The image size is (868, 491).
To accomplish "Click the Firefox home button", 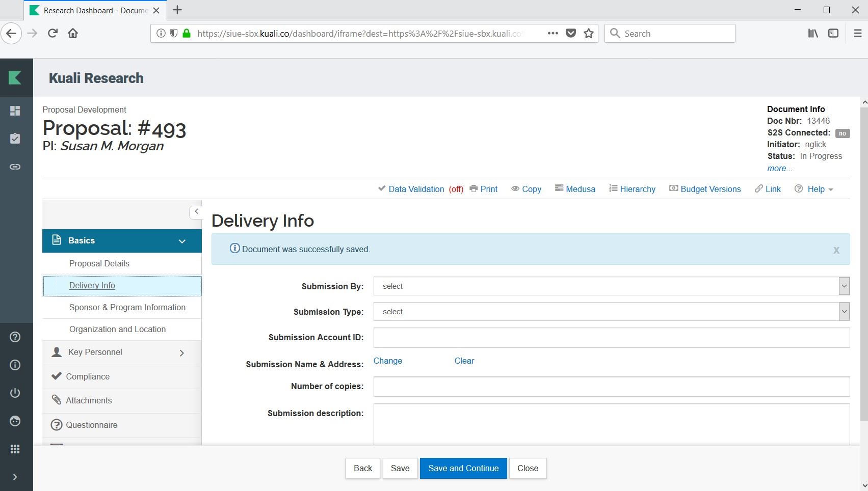I will (73, 34).
